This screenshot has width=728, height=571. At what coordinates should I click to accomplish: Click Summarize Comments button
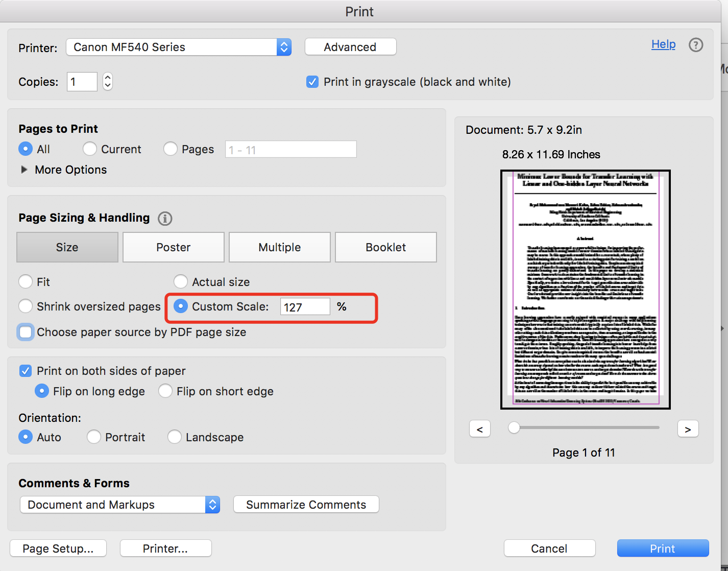pyautogui.click(x=306, y=505)
